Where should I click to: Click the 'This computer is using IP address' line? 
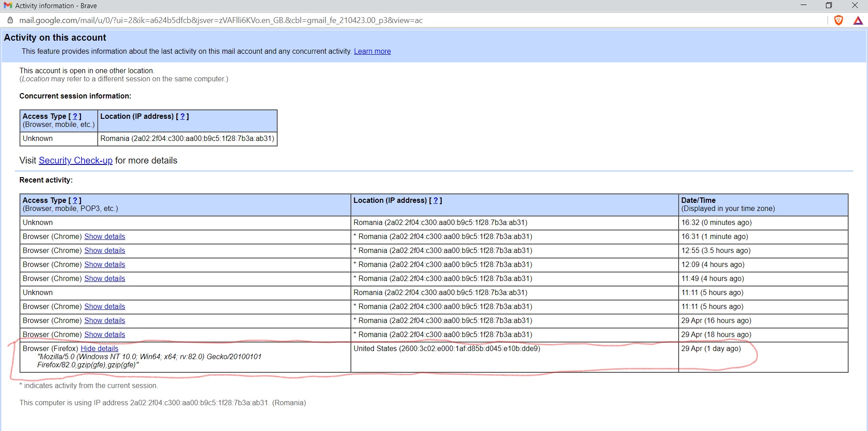[163, 403]
